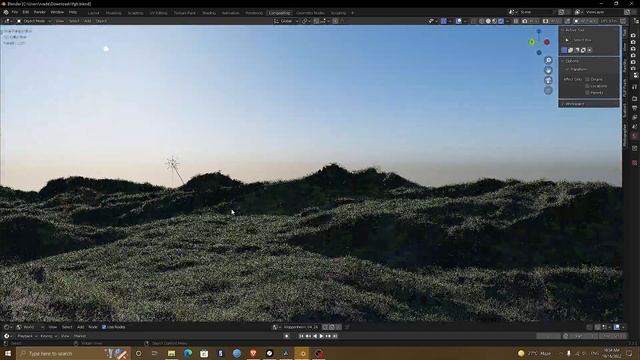Open the File menu
640x360 pixels.
click(15, 12)
